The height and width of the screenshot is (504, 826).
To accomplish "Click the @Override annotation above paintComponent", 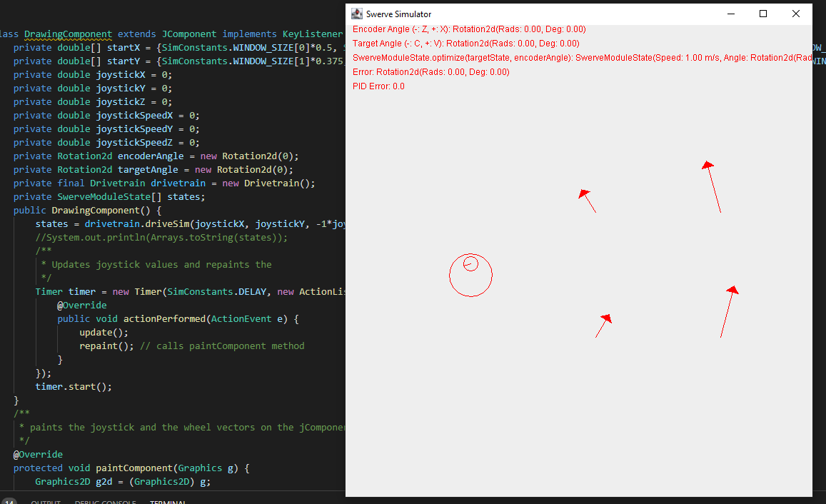I will (38, 454).
